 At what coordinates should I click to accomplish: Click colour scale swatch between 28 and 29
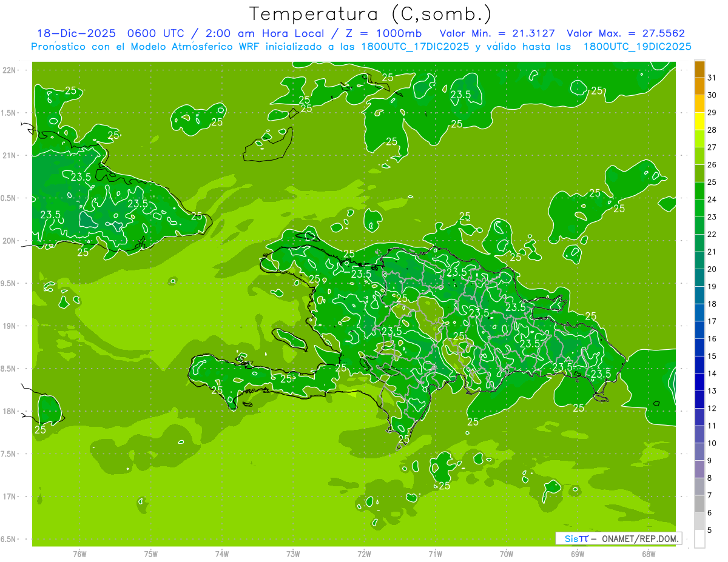tap(699, 121)
